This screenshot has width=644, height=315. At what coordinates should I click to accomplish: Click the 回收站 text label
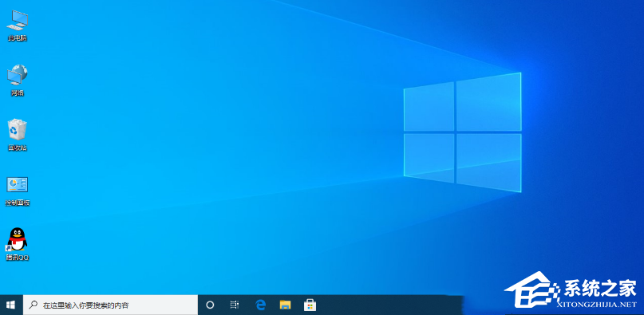click(18, 148)
